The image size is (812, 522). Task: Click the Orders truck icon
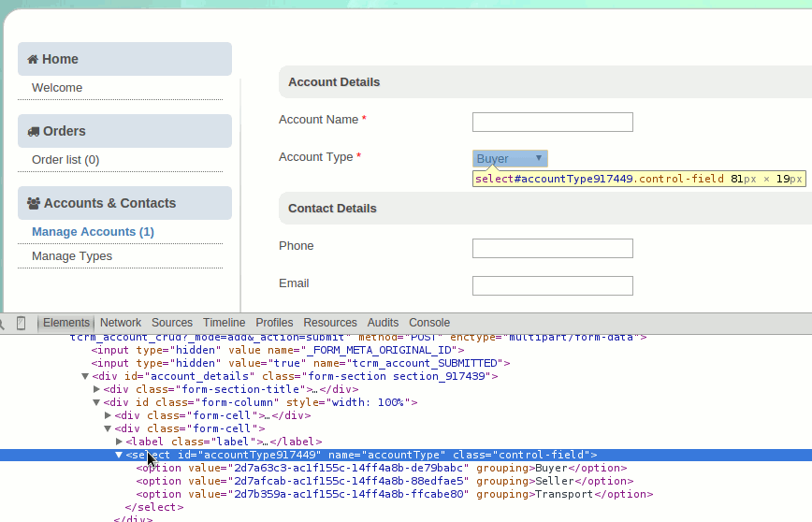(34, 131)
